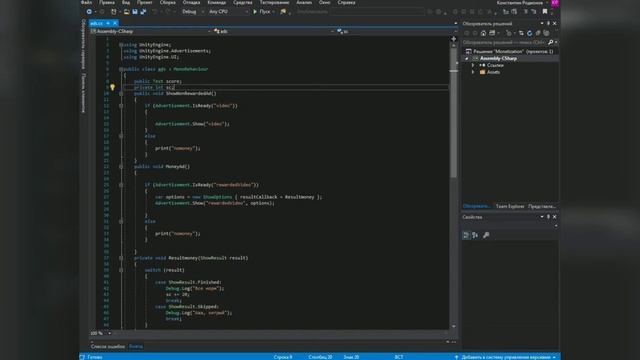Expand the Assets folder node
This screenshot has width=640, height=360.
click(473, 72)
